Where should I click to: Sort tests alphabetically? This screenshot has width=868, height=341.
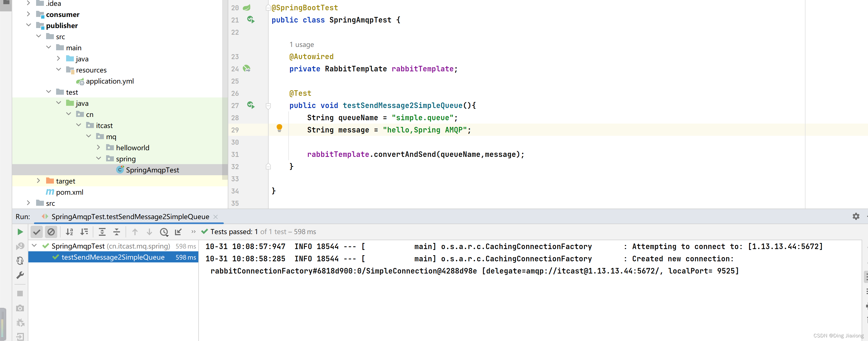(69, 232)
